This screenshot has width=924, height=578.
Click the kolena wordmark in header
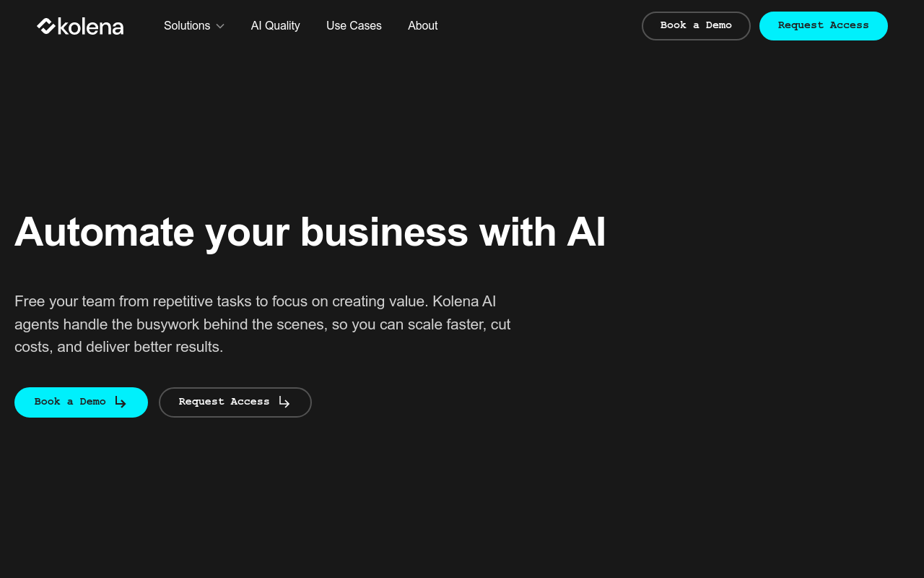point(91,27)
